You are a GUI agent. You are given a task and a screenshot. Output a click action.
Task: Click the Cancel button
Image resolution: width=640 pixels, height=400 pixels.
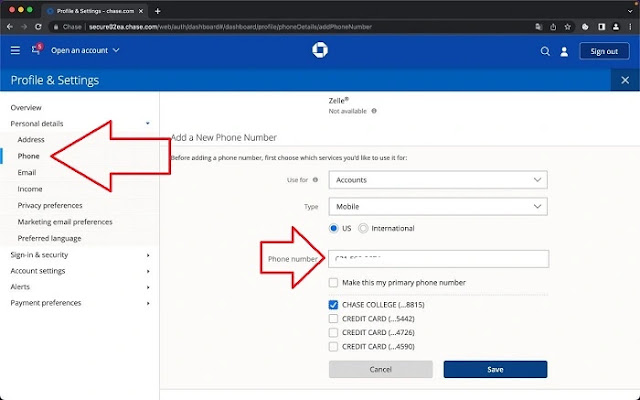[380, 369]
